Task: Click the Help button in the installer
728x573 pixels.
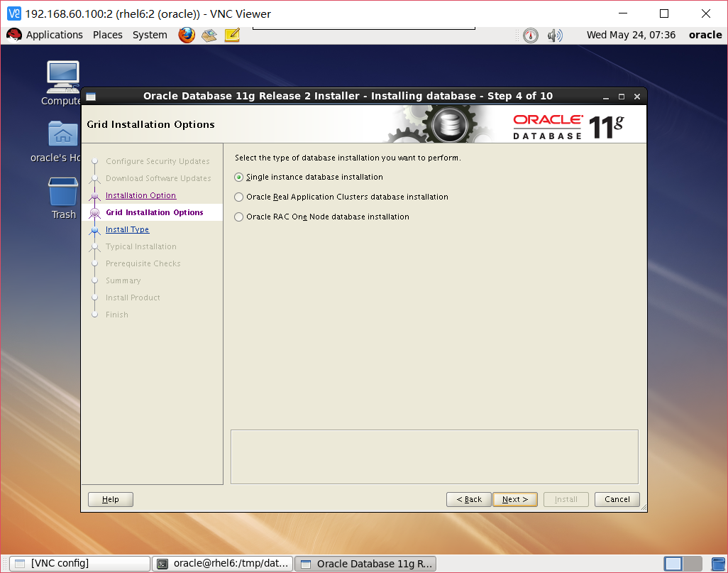Action: tap(110, 499)
